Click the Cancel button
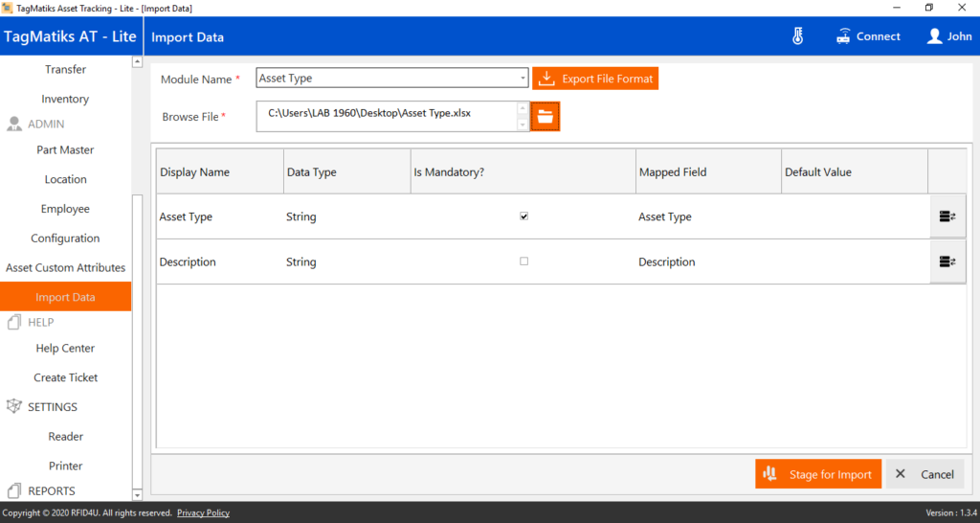Screen dimensions: 980x523 coord(925,474)
